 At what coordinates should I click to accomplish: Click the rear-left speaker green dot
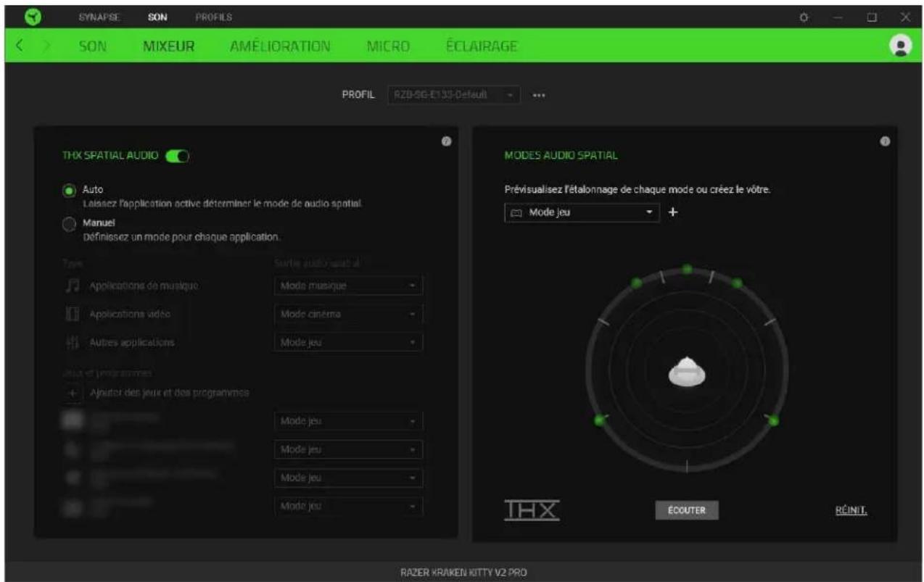coord(598,420)
